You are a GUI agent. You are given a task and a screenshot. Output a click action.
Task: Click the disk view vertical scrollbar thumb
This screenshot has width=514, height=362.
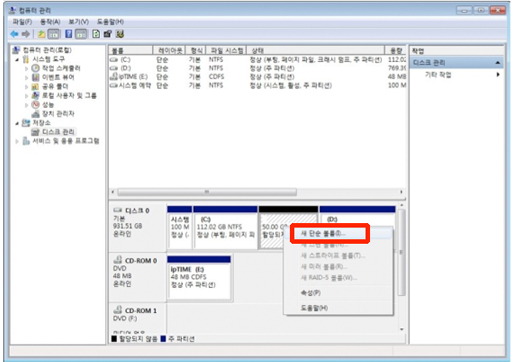tap(402, 252)
